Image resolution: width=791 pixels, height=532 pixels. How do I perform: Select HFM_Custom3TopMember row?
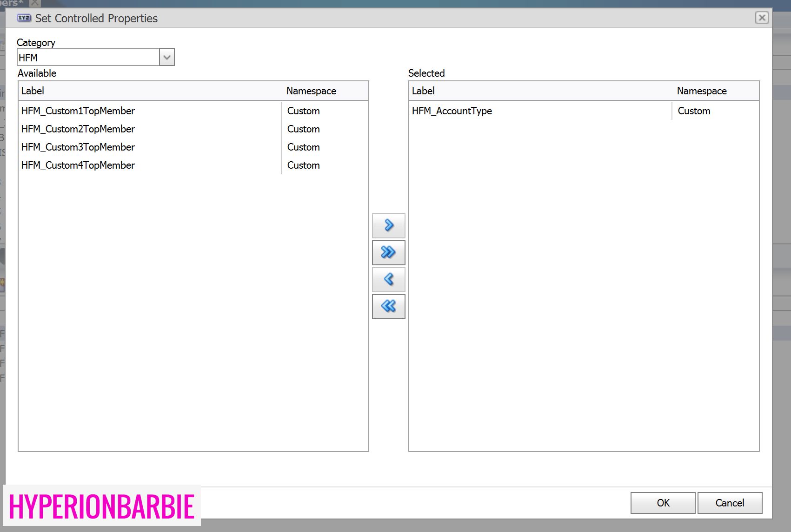pyautogui.click(x=78, y=147)
